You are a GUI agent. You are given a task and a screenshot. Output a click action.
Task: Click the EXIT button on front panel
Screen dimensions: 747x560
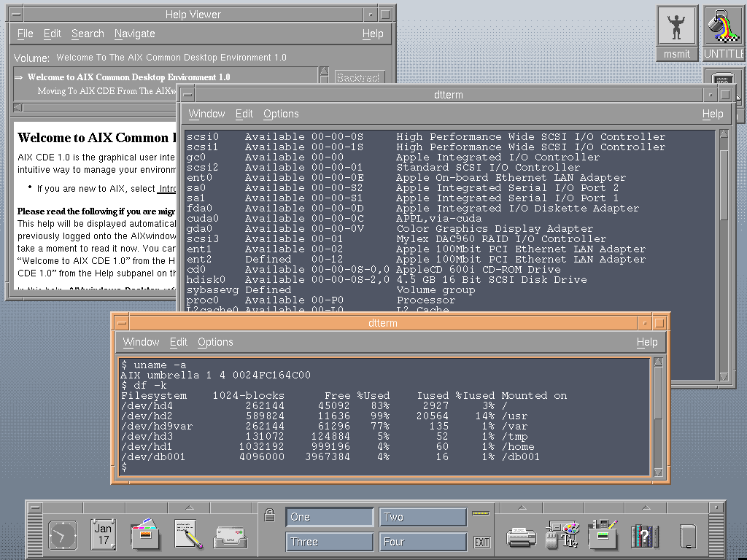click(481, 542)
